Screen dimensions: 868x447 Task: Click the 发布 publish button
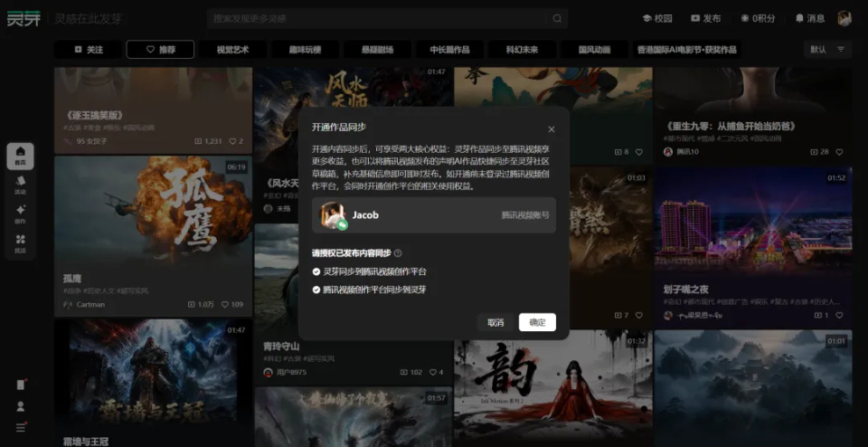click(706, 19)
